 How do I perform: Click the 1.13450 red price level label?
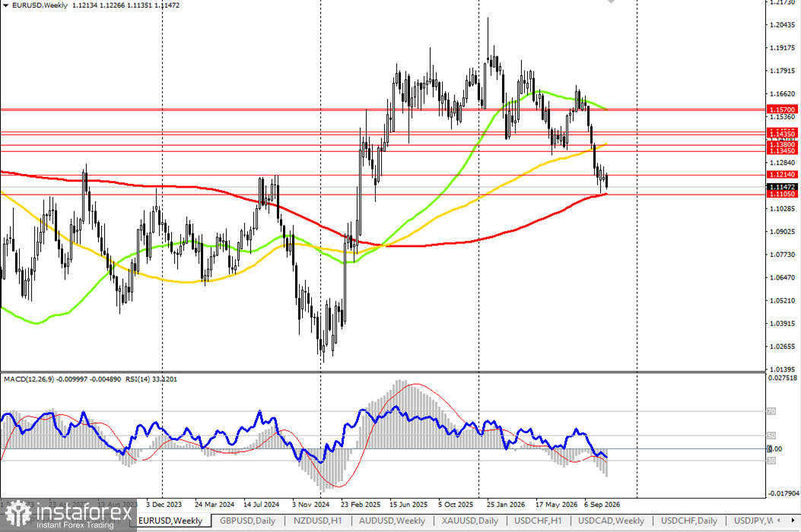tap(782, 151)
